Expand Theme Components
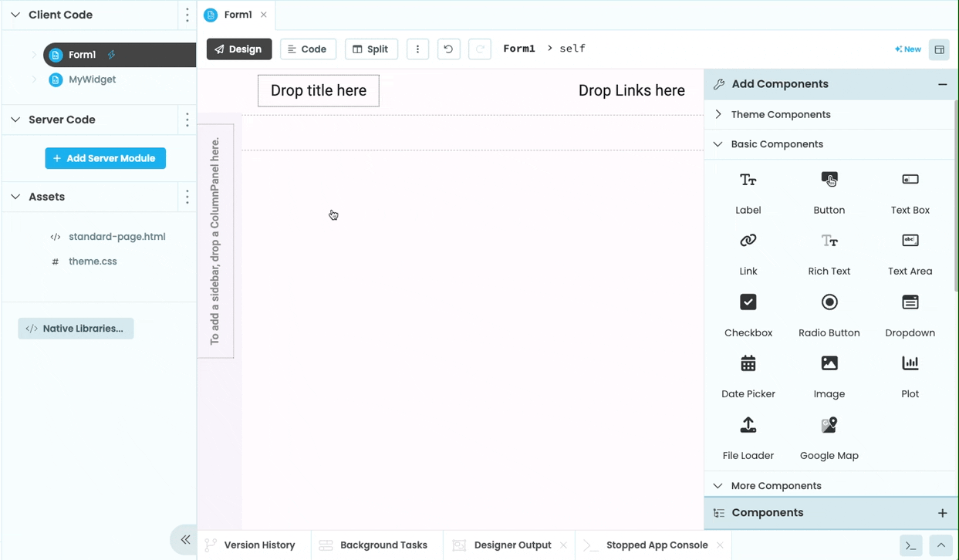Screen dimensions: 959x560 [718, 114]
